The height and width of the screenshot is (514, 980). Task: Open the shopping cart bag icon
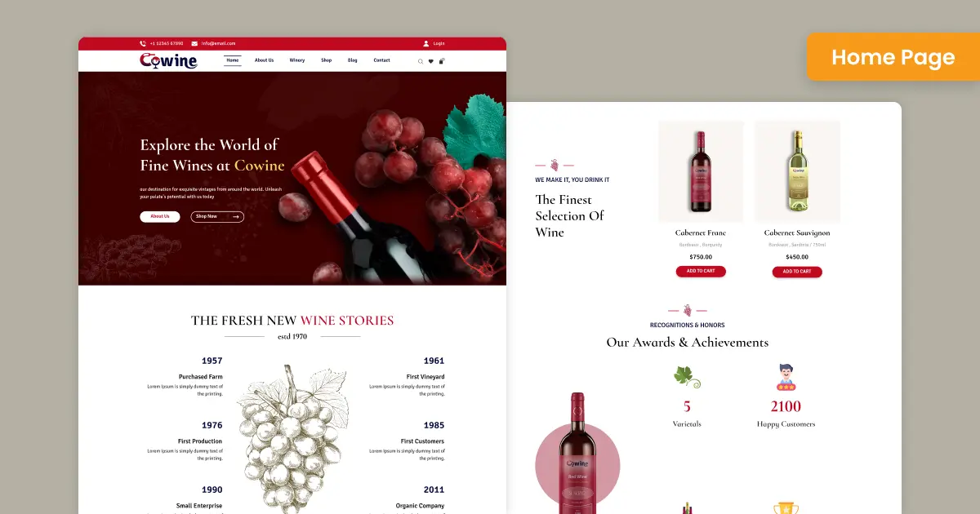pos(442,61)
